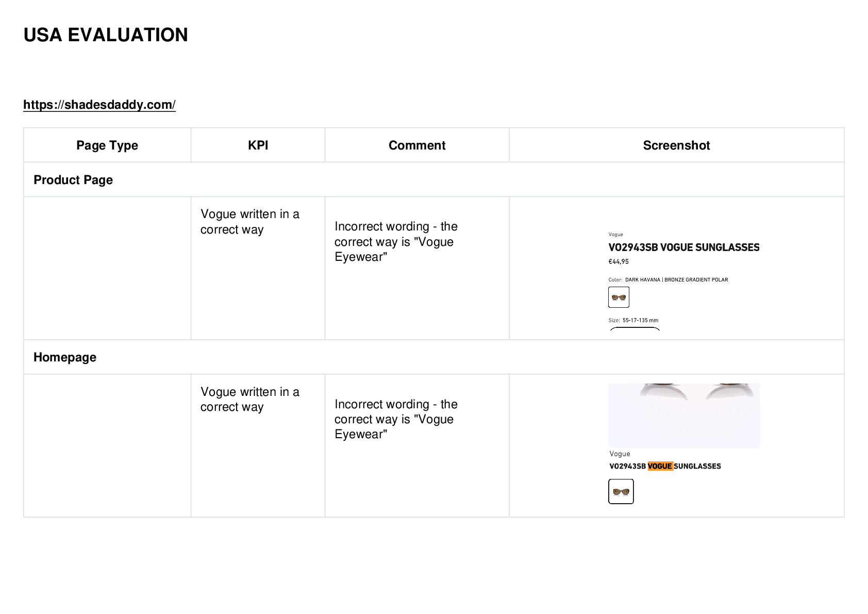868x614 pixels.
Task: Click the VO2943SB VOGUE SUNGLASSES product title
Action: click(684, 247)
